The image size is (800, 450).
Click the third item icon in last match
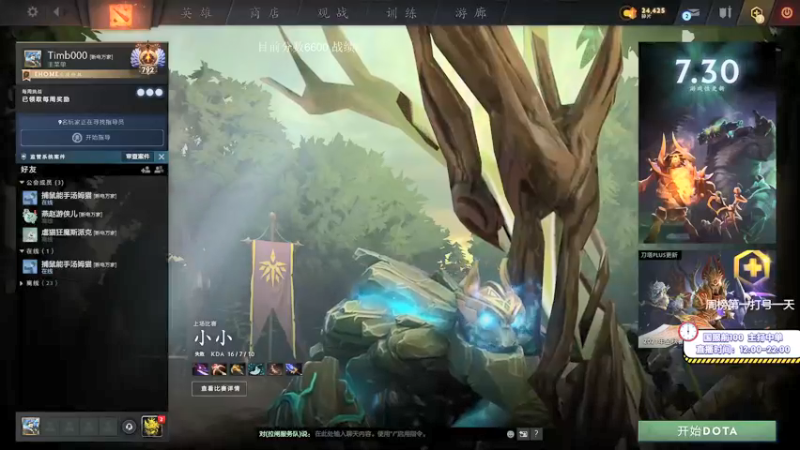coord(237,369)
